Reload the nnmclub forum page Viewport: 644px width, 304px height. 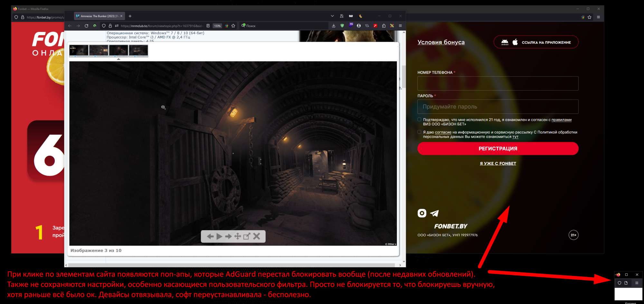tap(86, 26)
